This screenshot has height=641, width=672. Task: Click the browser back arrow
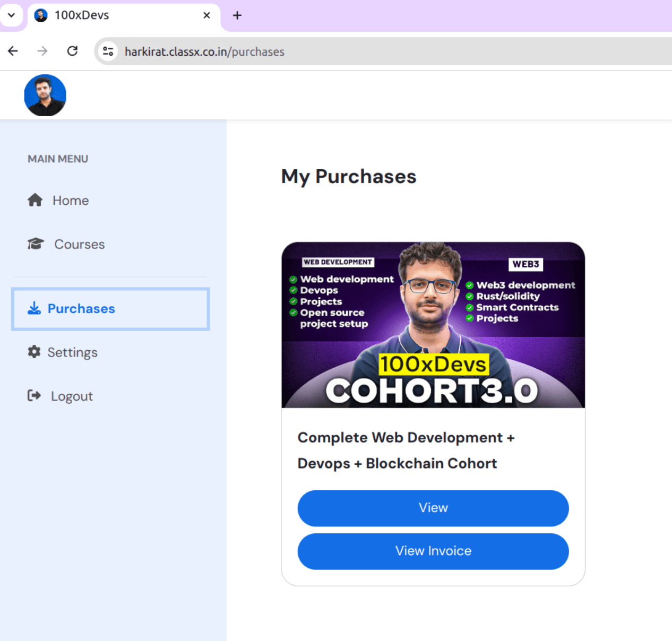pos(13,51)
